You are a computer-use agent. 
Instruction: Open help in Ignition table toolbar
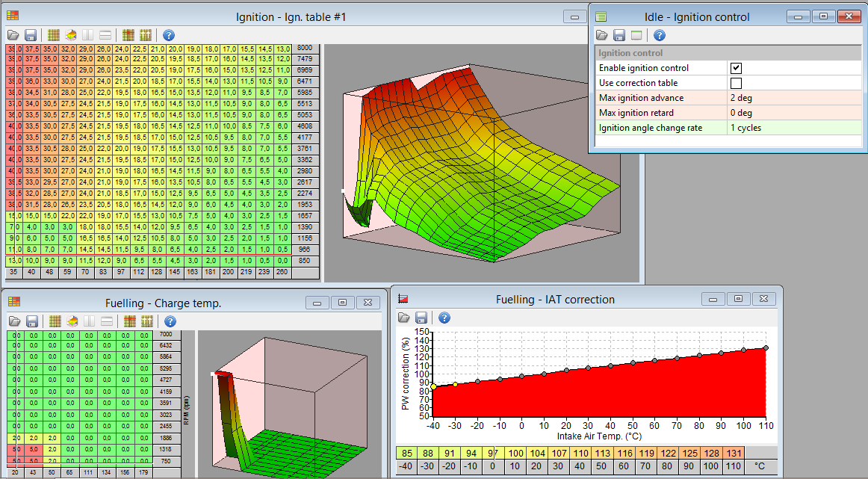[x=168, y=35]
